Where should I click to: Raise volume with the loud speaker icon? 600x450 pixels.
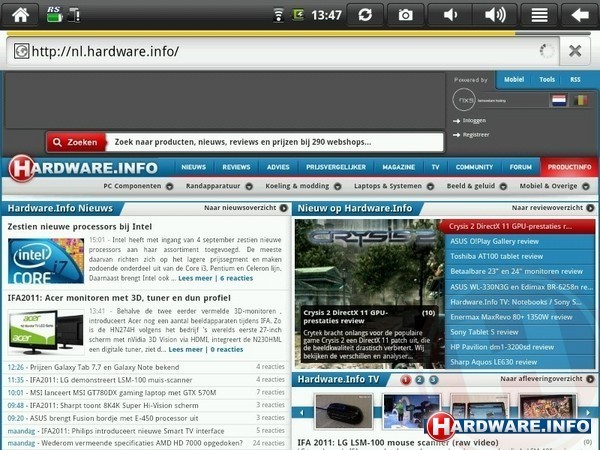[x=495, y=15]
